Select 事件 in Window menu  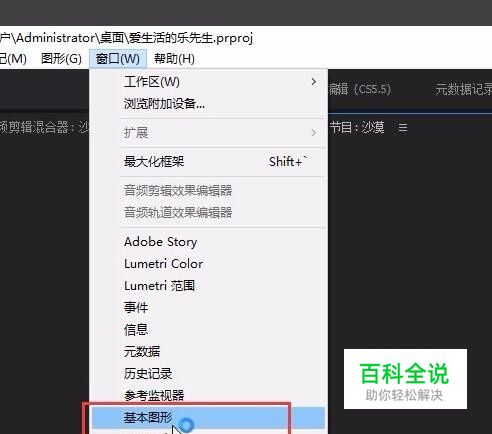point(209,307)
